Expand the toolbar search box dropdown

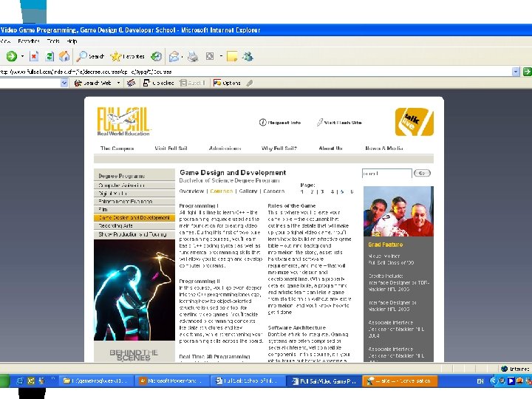pos(64,83)
